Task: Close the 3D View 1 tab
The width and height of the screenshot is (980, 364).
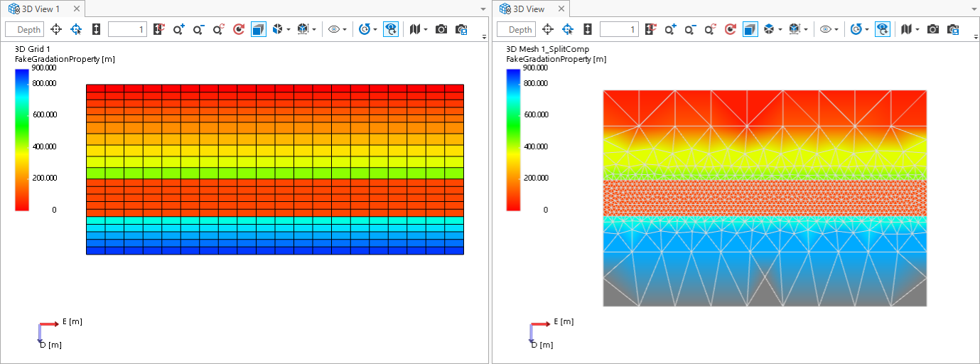Action: coord(76,9)
